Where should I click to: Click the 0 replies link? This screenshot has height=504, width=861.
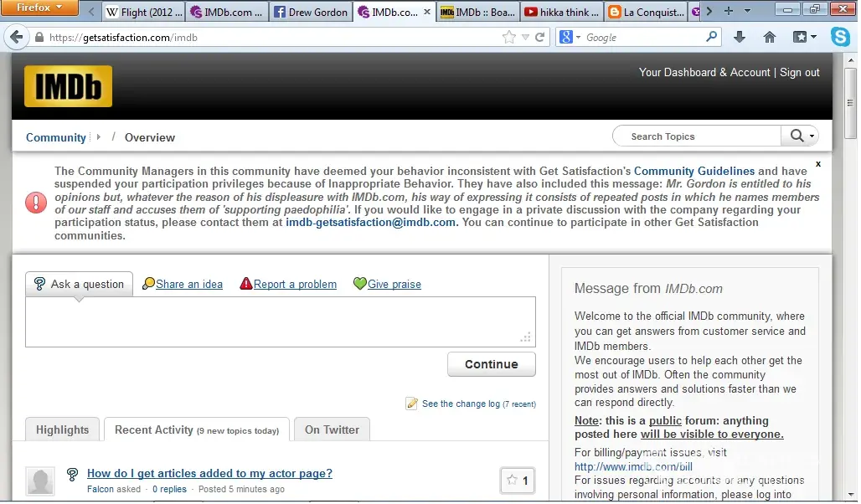point(169,489)
